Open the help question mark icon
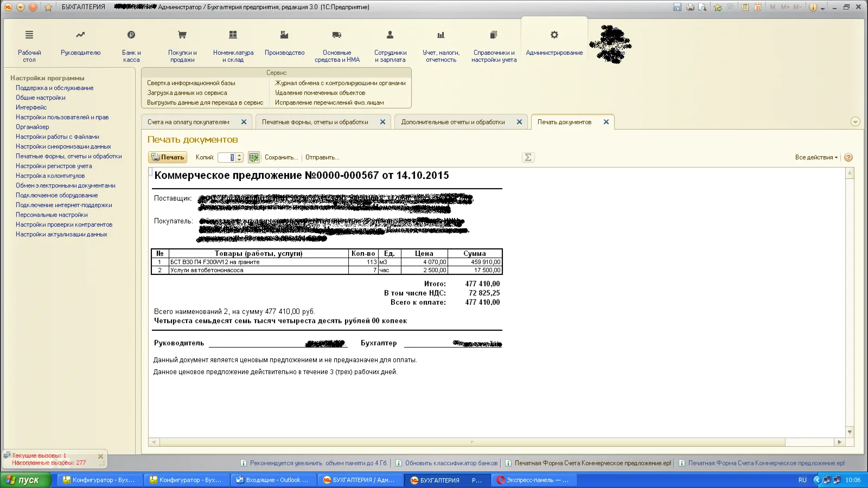868x488 pixels. (848, 157)
